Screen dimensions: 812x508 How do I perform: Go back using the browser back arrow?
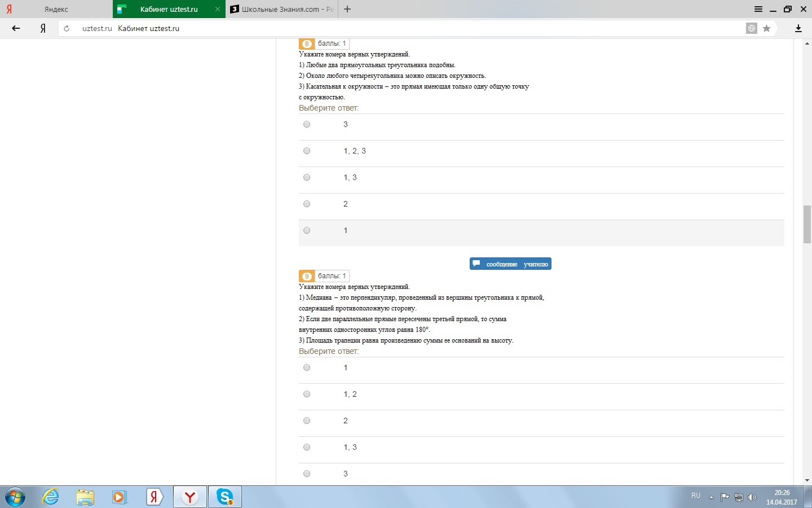click(16, 28)
